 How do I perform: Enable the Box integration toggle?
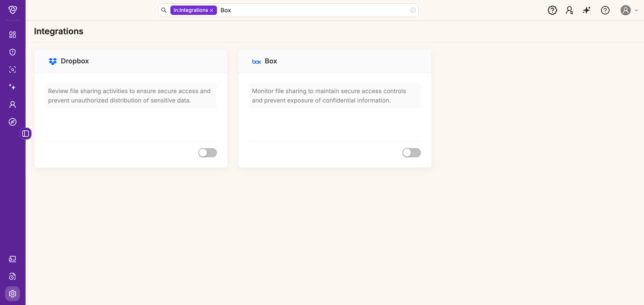click(411, 153)
